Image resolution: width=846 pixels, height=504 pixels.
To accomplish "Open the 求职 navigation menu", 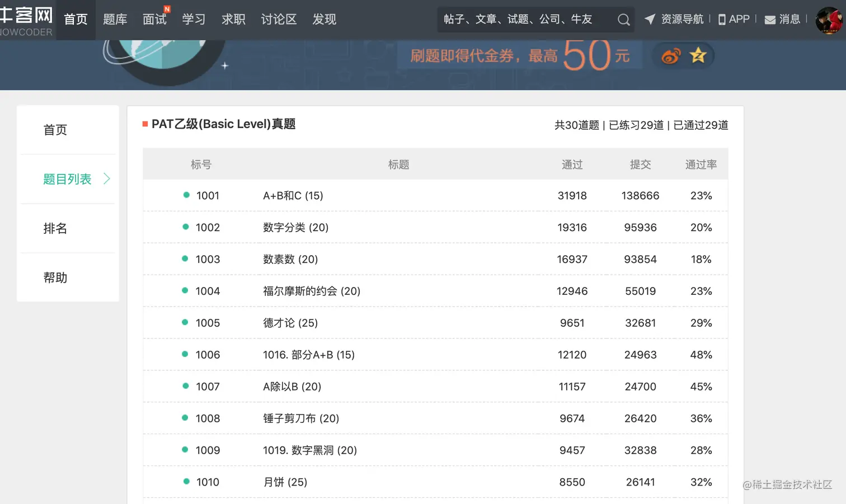I will [233, 20].
